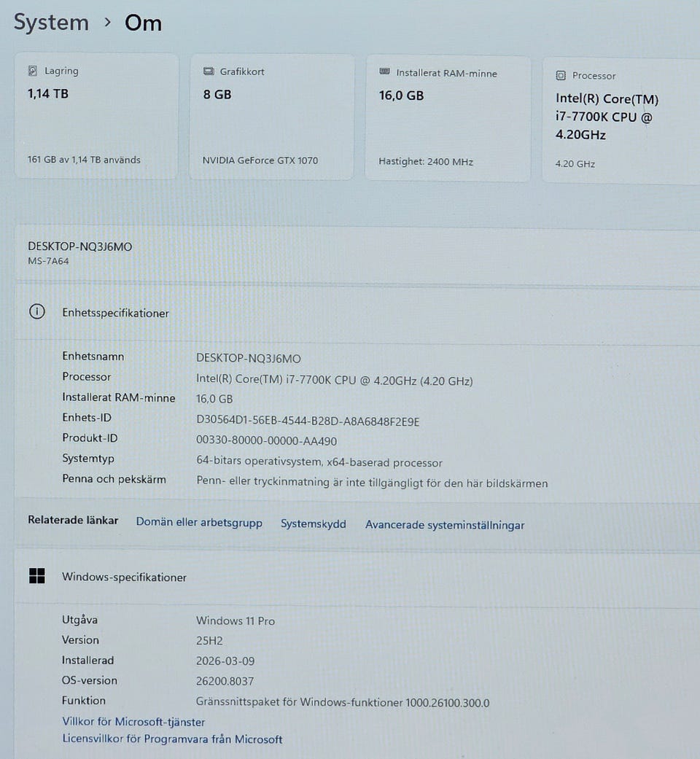Collapse the Enhetsspecifikationer section header
This screenshot has width=700, height=759.
[357, 313]
